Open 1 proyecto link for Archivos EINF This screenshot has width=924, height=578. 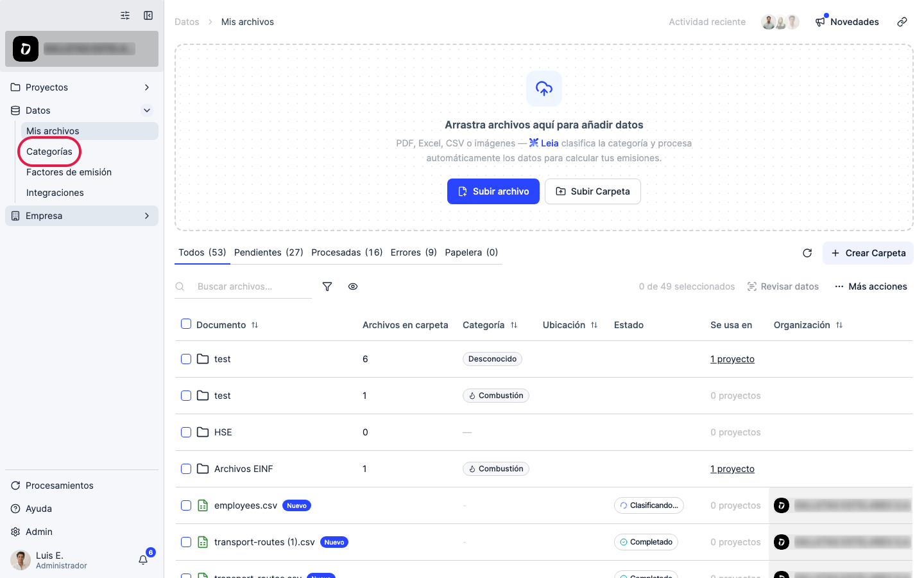(732, 469)
